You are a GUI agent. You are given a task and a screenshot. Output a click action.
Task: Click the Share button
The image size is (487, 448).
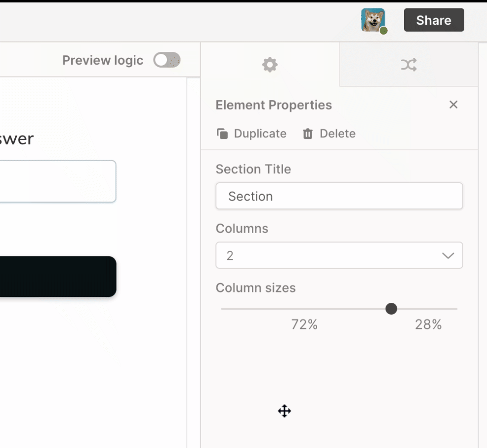pos(434,20)
